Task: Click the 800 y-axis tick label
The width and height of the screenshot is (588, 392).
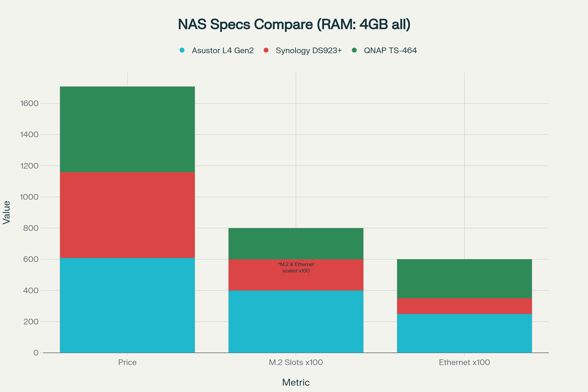Action: click(31, 228)
